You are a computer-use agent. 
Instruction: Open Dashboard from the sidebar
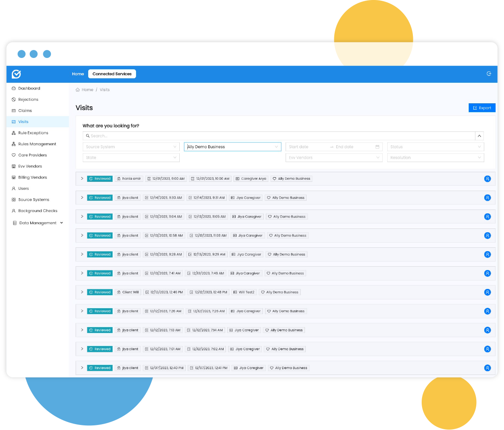click(x=29, y=89)
